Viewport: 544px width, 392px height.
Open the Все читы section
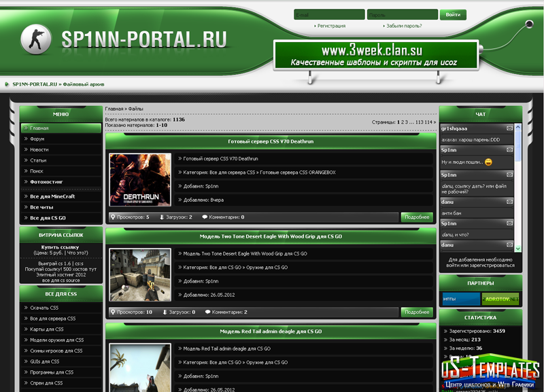(x=61, y=207)
